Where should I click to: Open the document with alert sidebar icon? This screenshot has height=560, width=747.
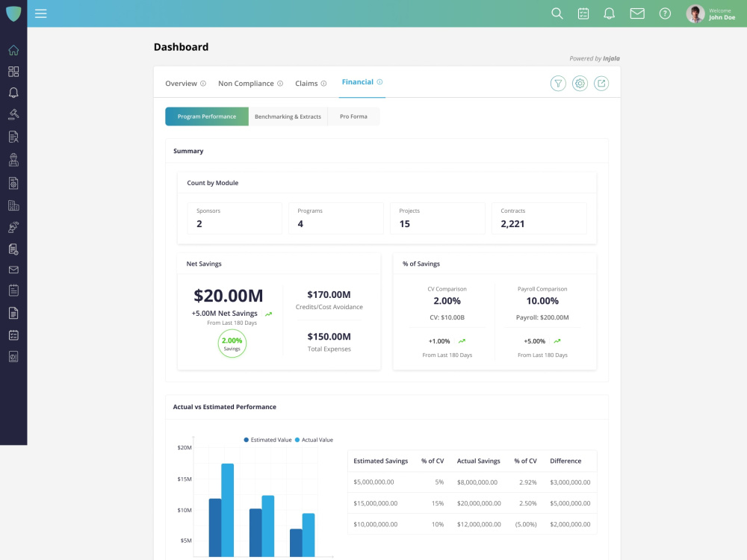click(x=13, y=249)
